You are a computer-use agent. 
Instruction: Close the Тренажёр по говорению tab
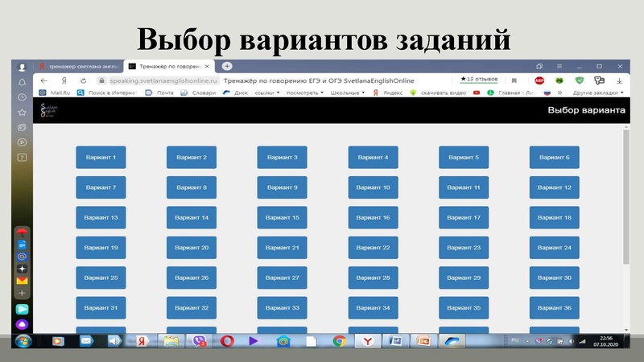tap(207, 66)
